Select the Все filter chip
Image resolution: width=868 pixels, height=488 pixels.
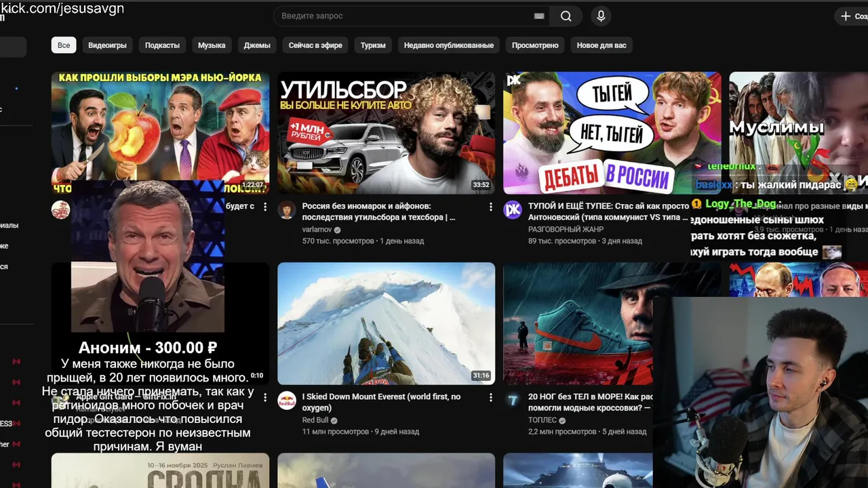coord(64,45)
